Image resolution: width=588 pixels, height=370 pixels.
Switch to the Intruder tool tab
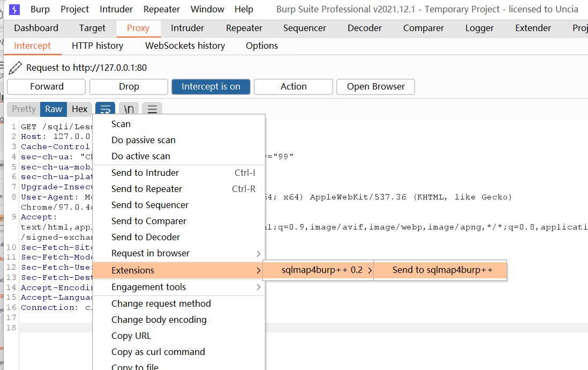click(187, 28)
